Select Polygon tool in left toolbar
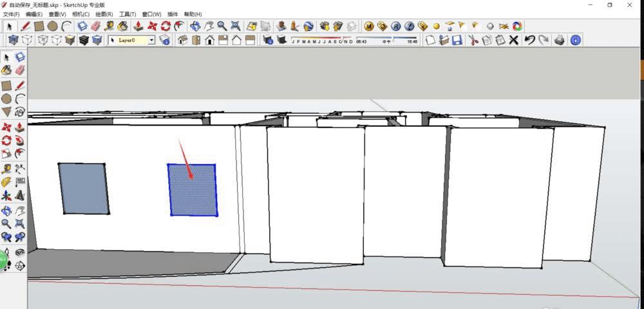 pyautogui.click(x=6, y=111)
